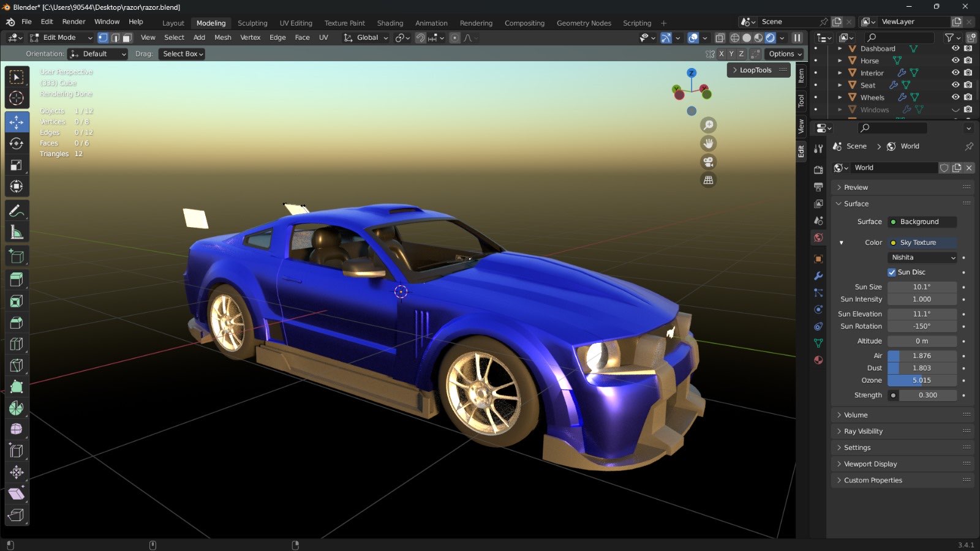Expand the Seat object in the outliner
Image resolution: width=980 pixels, height=551 pixels.
pos(840,85)
